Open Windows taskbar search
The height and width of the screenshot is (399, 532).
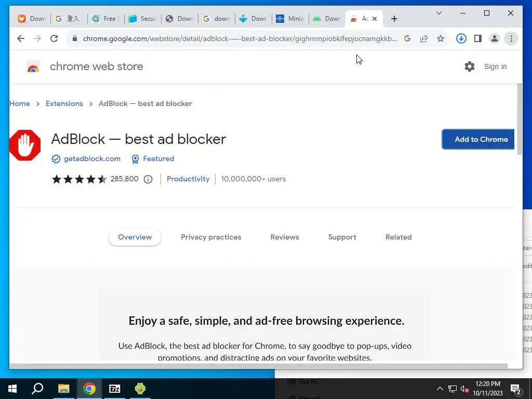pyautogui.click(x=37, y=389)
